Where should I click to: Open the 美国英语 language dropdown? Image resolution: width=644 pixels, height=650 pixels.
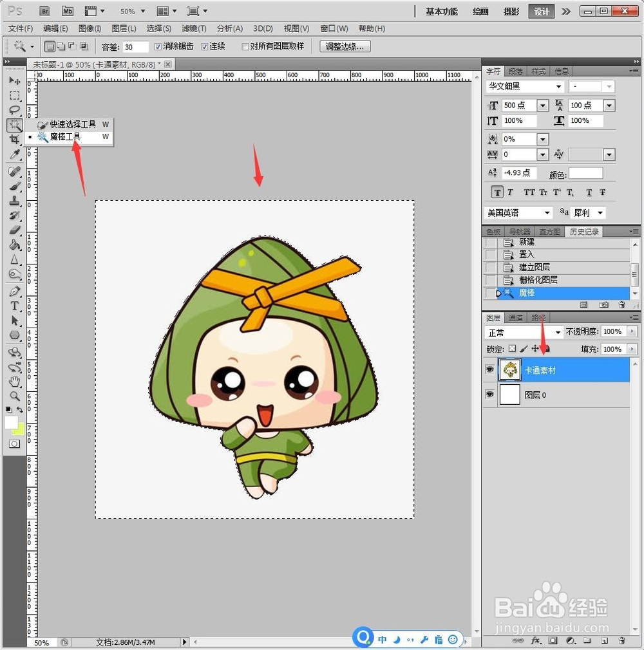[x=547, y=212]
